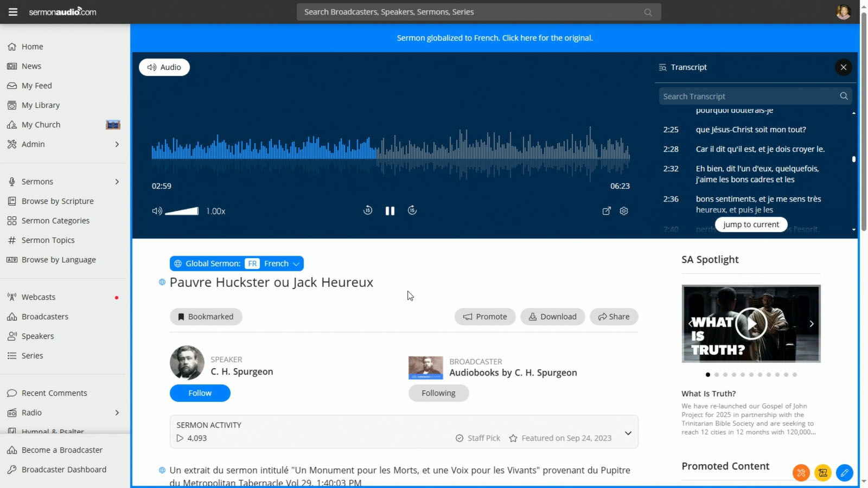
Task: Open Audiobooks by C. H. Spurgeon thumbnail
Action: 425,368
